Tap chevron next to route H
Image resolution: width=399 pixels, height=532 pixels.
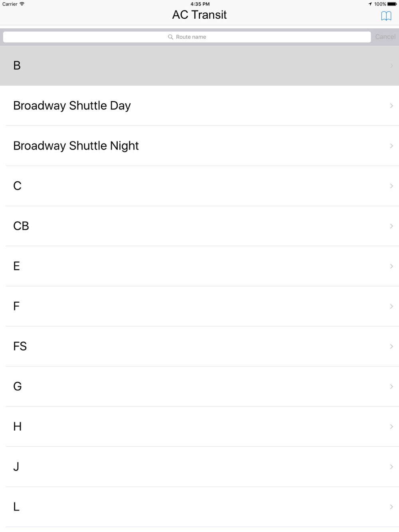(x=391, y=427)
